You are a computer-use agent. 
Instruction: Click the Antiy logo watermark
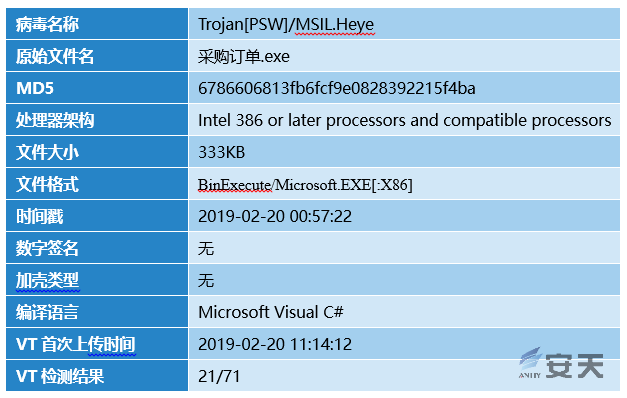561,364
